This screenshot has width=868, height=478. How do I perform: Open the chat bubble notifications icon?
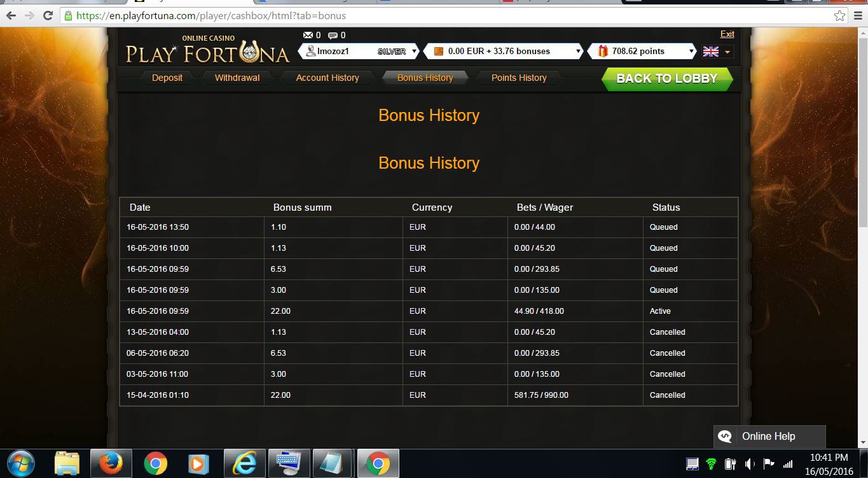[x=333, y=36]
